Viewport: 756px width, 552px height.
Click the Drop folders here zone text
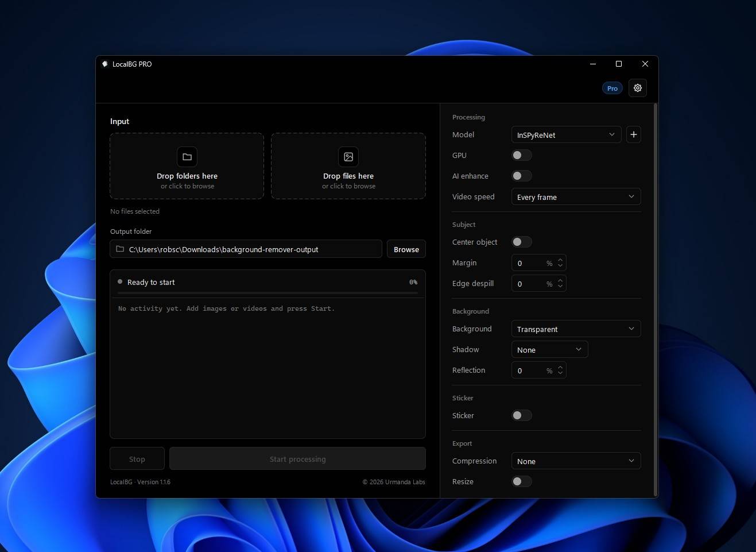tap(187, 176)
